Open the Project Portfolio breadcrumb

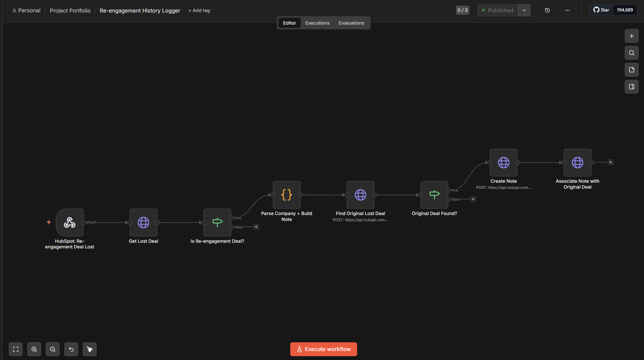[70, 11]
